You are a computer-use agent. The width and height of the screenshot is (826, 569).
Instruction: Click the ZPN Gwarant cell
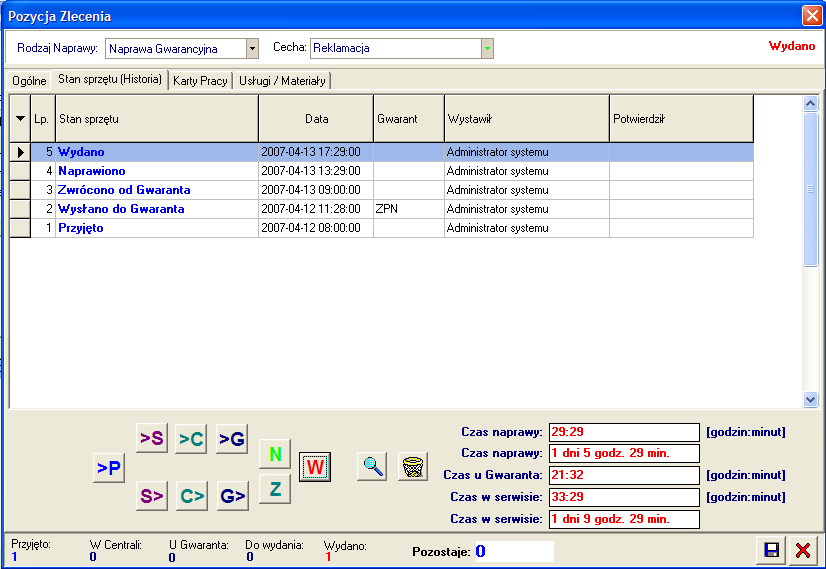point(409,209)
